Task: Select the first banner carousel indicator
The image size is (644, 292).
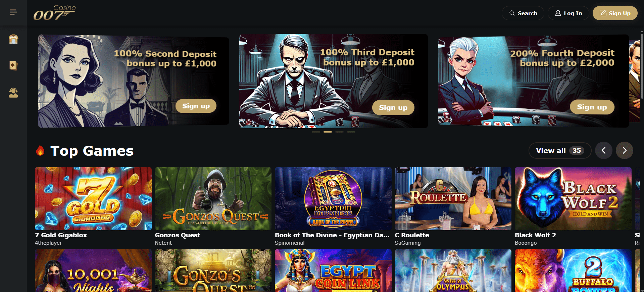Action: (316, 132)
